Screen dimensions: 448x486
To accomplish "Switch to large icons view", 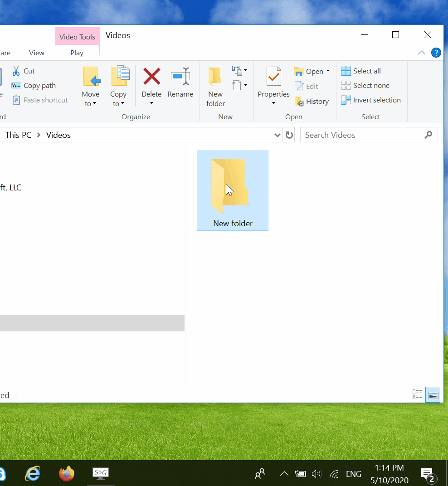I will (433, 395).
